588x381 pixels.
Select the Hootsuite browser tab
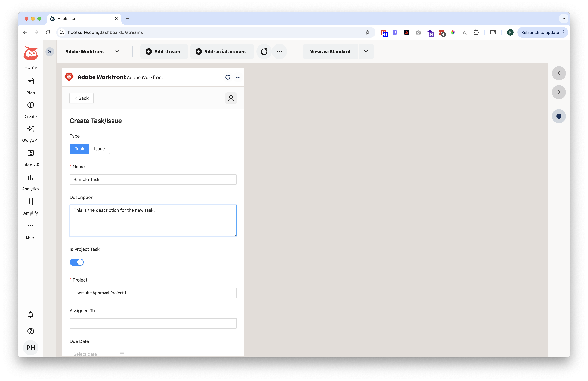(84, 19)
